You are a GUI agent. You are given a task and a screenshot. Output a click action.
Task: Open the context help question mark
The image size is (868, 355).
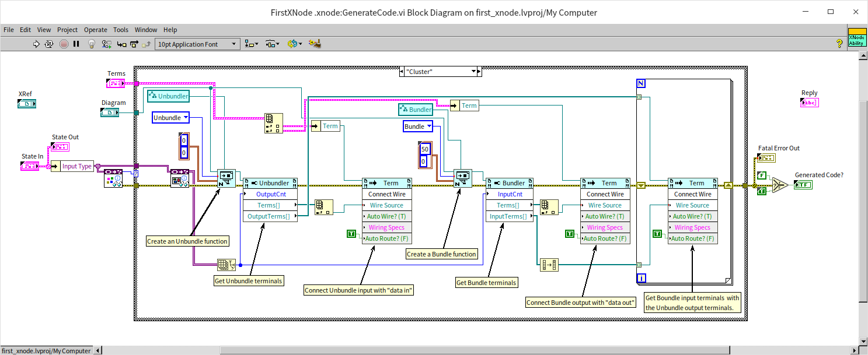(839, 44)
